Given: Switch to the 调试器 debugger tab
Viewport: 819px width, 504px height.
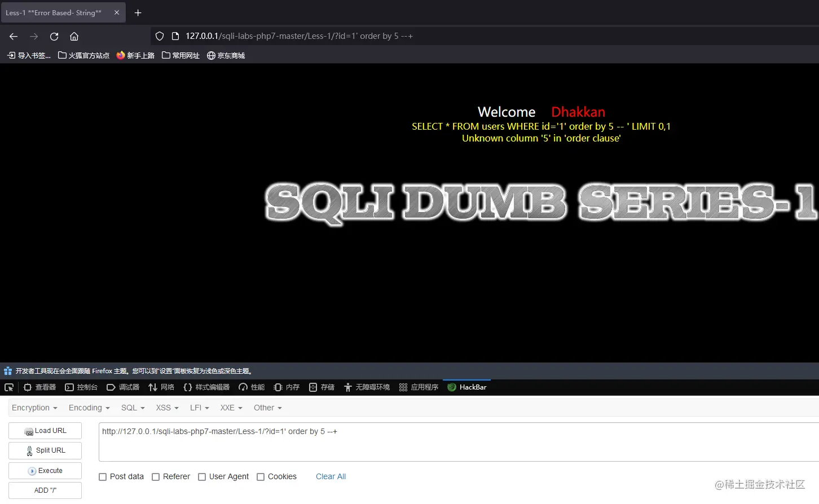Looking at the screenshot, I should pyautogui.click(x=123, y=387).
